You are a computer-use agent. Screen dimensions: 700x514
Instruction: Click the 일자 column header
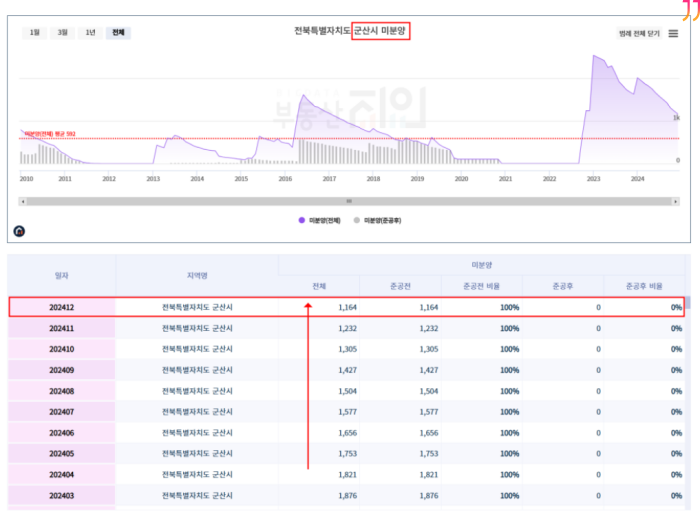(62, 276)
